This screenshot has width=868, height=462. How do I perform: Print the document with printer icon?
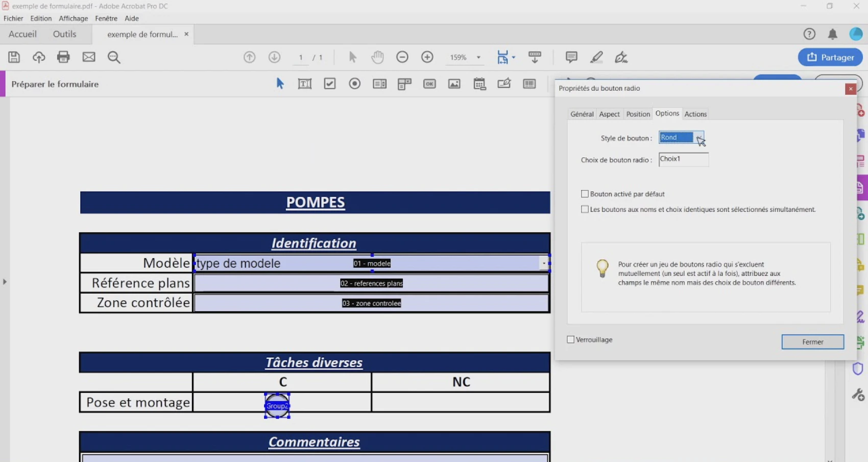click(x=63, y=57)
